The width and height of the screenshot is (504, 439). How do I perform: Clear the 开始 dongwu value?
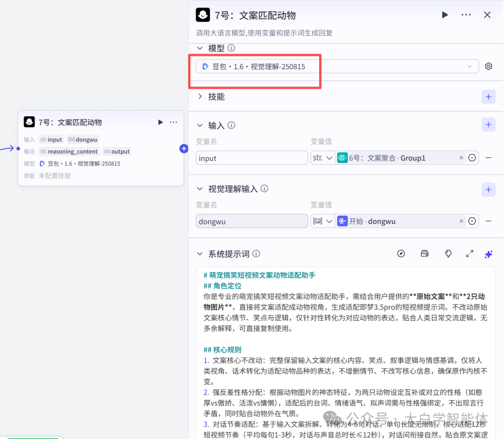(461, 221)
